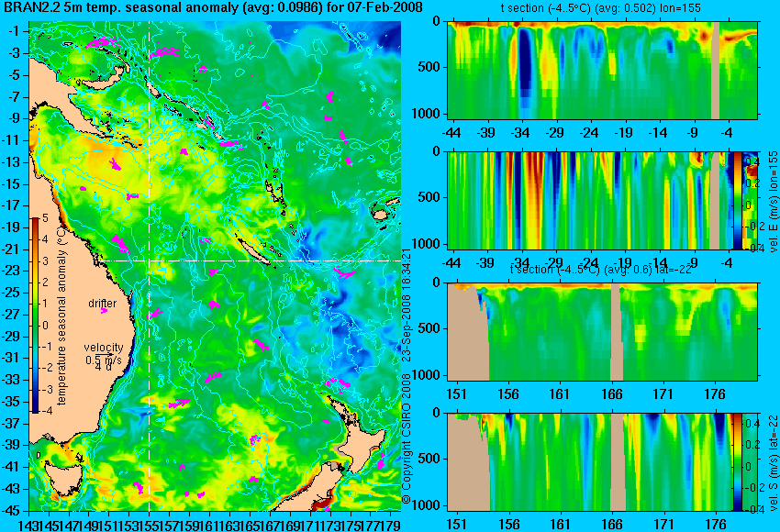Click the tan land mask at 166 in lat=-22 temperature section
Viewport: 780px width, 532px height.
click(x=616, y=332)
